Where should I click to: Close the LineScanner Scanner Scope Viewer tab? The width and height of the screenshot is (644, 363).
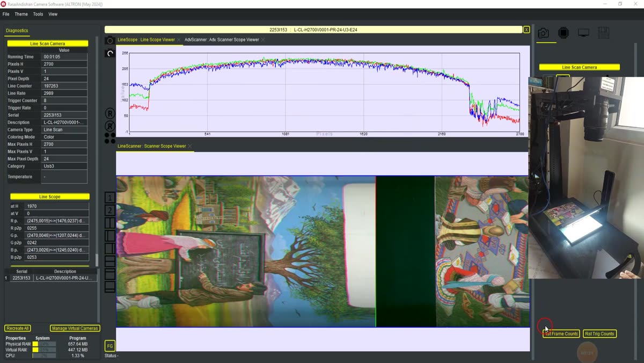coord(190,146)
